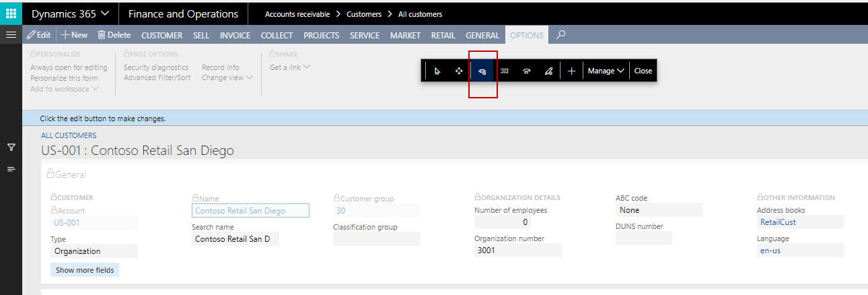Choose the Hide tool in personalization toolbar
Viewport: 868px width, 295px height.
(x=482, y=71)
